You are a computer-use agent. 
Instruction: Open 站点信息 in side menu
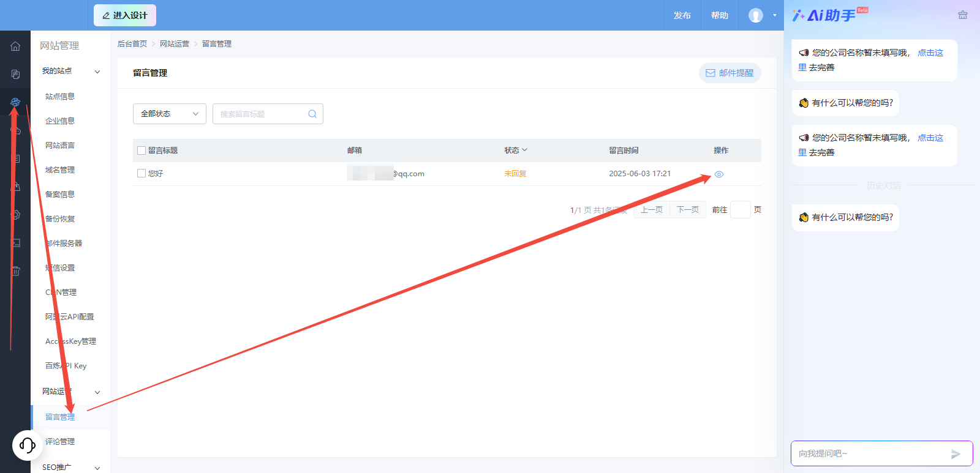click(60, 97)
